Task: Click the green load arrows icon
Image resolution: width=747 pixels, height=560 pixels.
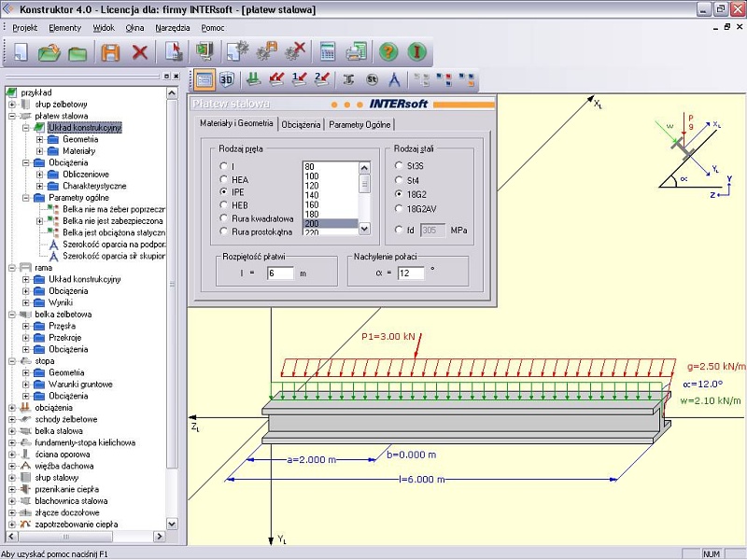Action: (253, 79)
